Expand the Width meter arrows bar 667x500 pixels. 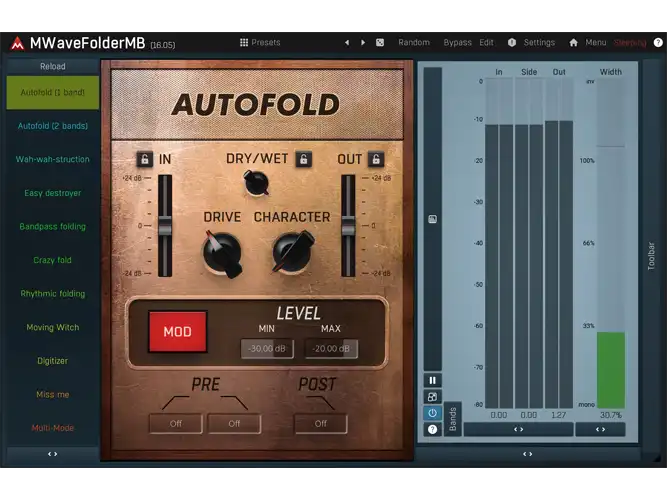(x=600, y=429)
